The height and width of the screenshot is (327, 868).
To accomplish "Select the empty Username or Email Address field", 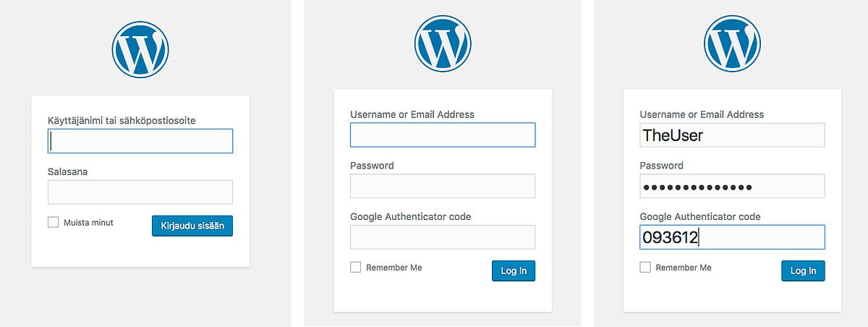I will tap(443, 135).
